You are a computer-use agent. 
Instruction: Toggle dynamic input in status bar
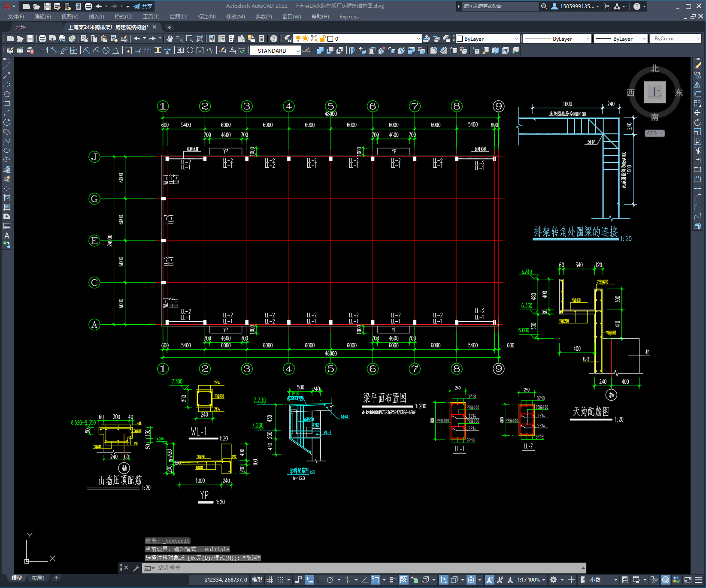(309, 580)
